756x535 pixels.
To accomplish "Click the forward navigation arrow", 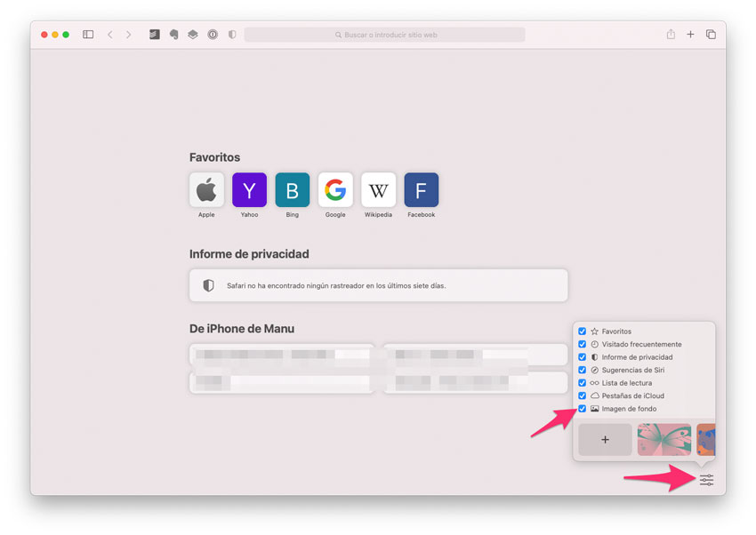I will (x=129, y=35).
